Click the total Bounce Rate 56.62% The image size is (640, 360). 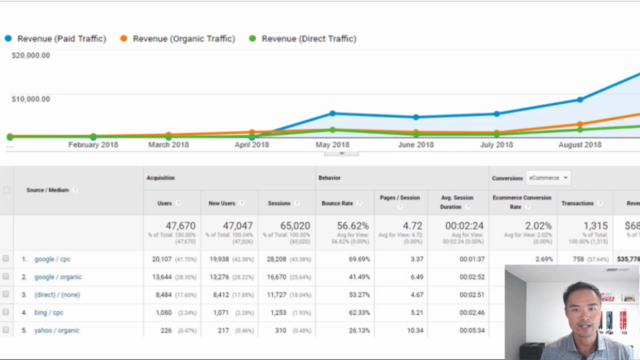pos(353,226)
